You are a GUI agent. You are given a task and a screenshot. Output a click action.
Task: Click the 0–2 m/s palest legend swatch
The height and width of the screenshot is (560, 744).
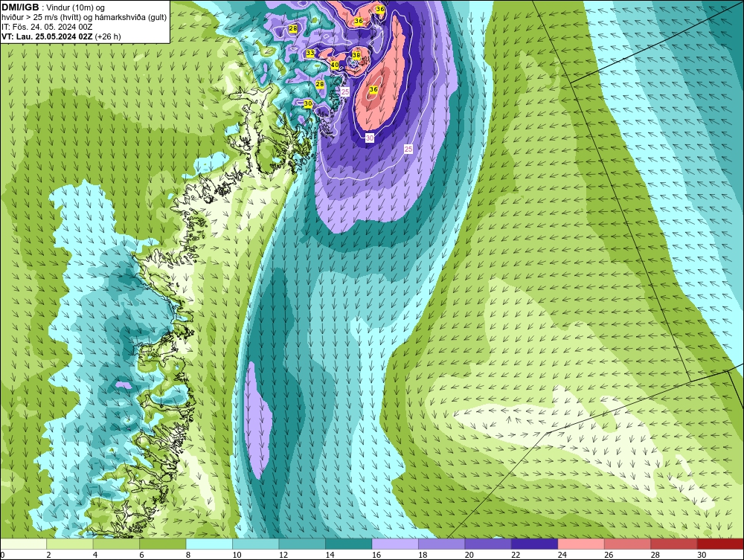23,544
